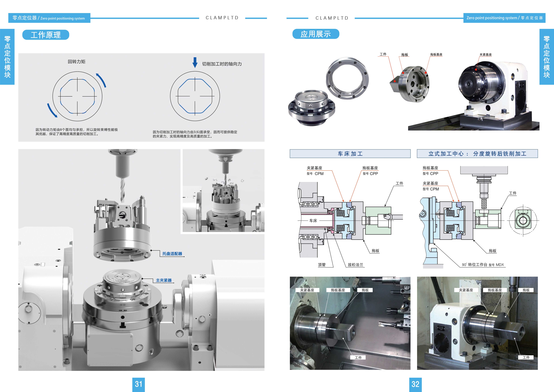This screenshot has height=392, width=554.
Task: Click the lathe machining photo
Action: [x=350, y=323]
